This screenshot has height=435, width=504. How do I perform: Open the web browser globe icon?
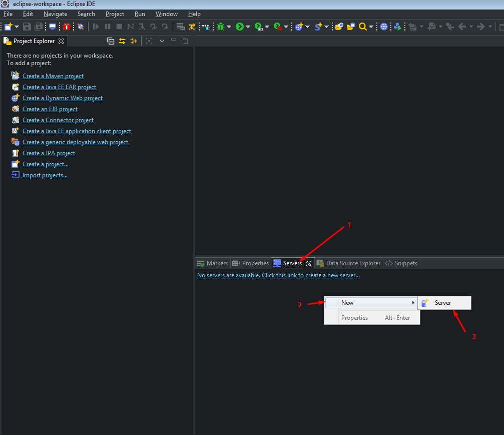[384, 27]
